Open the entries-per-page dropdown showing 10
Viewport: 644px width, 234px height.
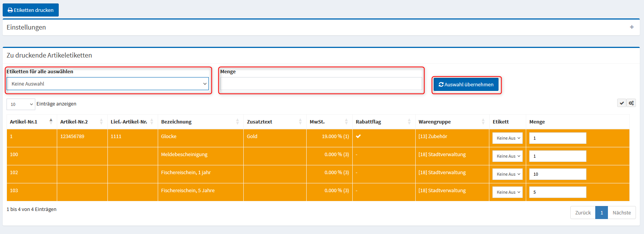tap(21, 104)
